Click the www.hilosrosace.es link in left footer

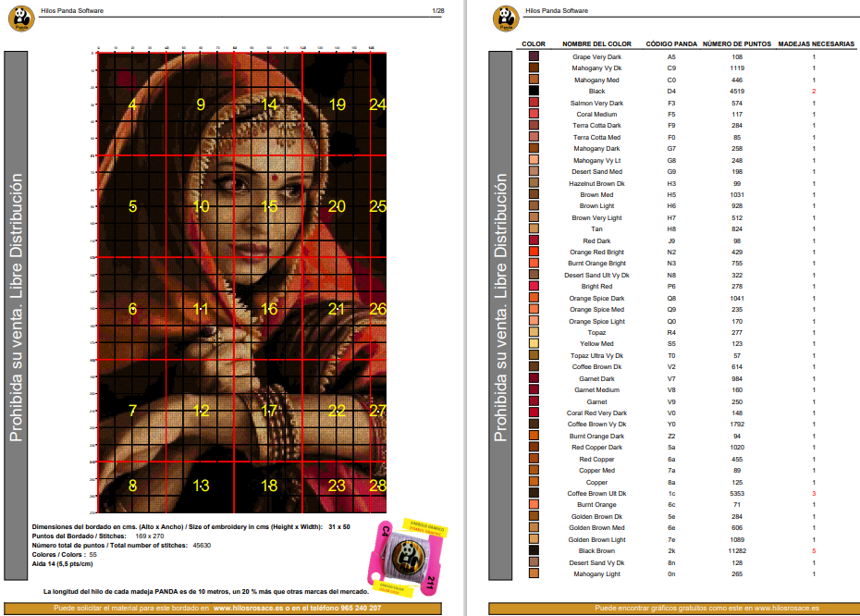[248, 608]
